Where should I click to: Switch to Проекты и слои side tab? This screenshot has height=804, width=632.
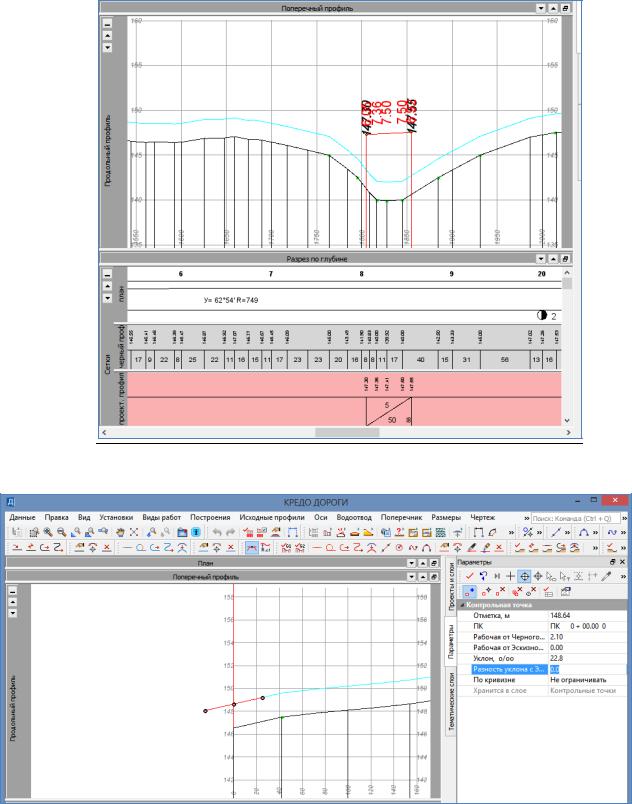click(451, 586)
